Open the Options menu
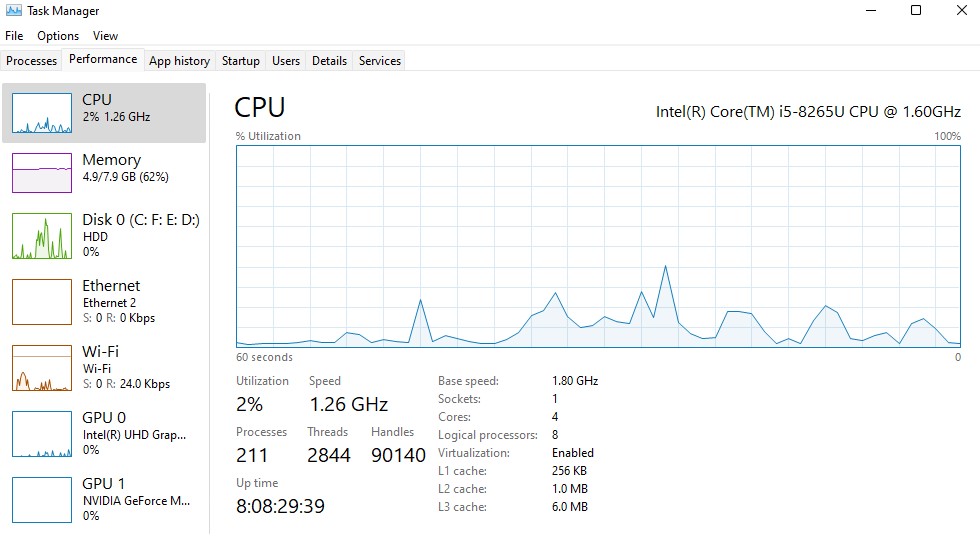Screen dimensions: 980x541 point(58,36)
